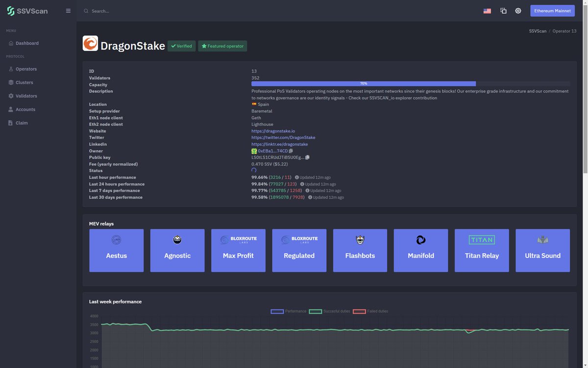This screenshot has height=368, width=588.
Task: Click the owner avatar identicon
Action: (x=254, y=151)
